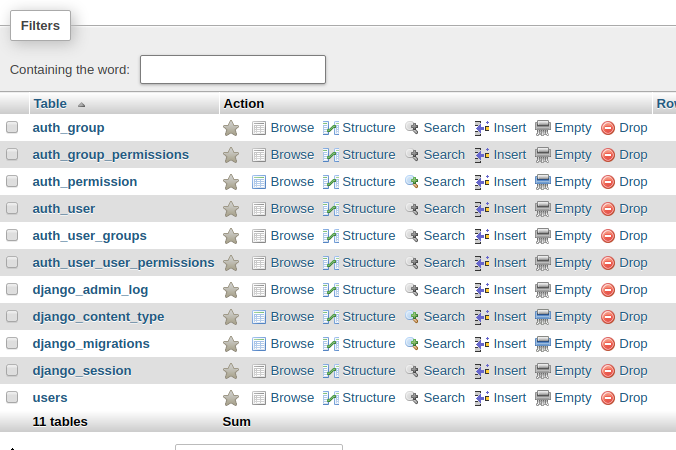Click Drop icon for django_admin_log row

coord(608,290)
